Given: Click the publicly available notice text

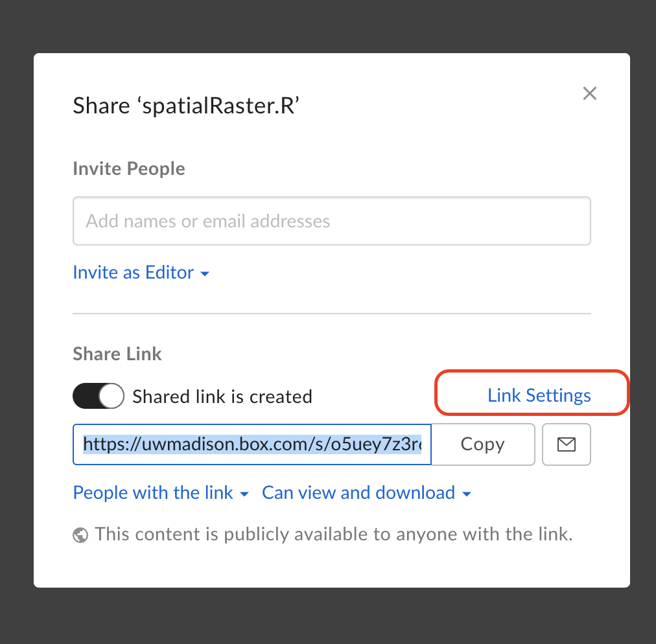Looking at the screenshot, I should click(333, 535).
